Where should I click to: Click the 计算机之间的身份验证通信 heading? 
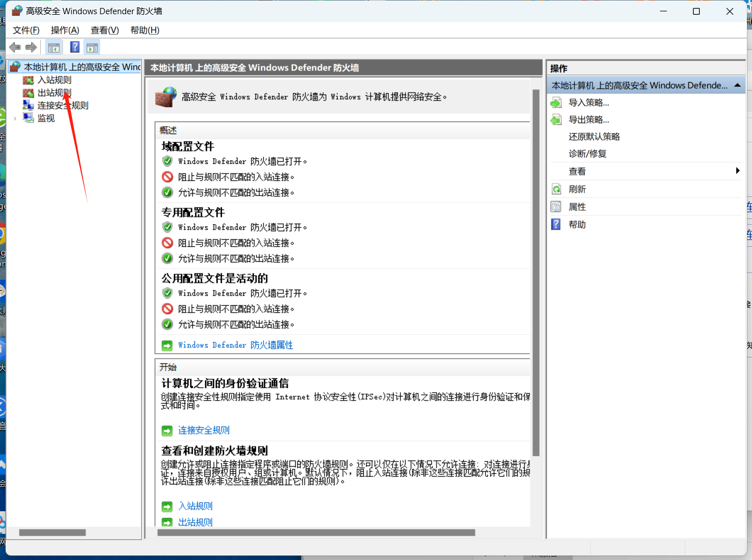[x=225, y=383]
